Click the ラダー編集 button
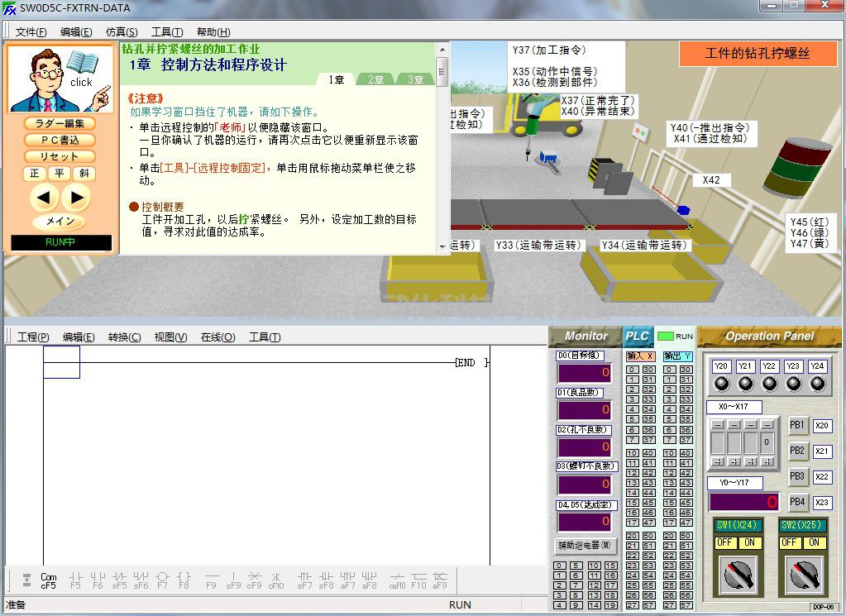The width and height of the screenshot is (846, 616). [x=60, y=123]
